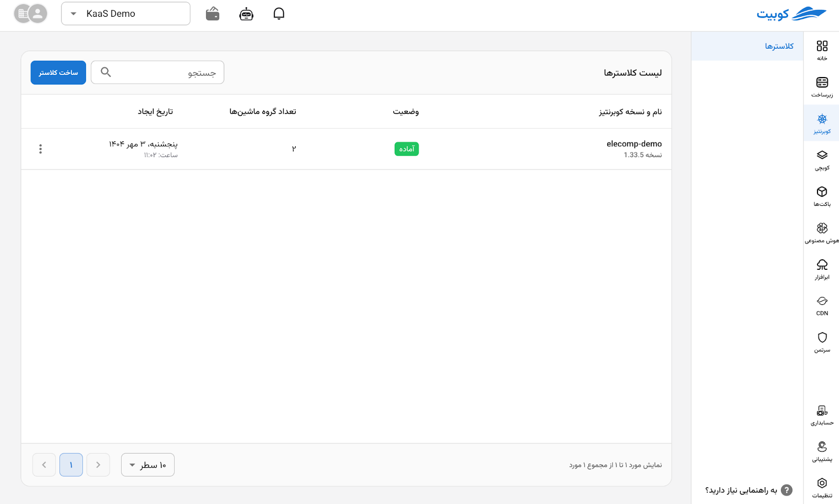Open the notifications bell

coord(279,14)
